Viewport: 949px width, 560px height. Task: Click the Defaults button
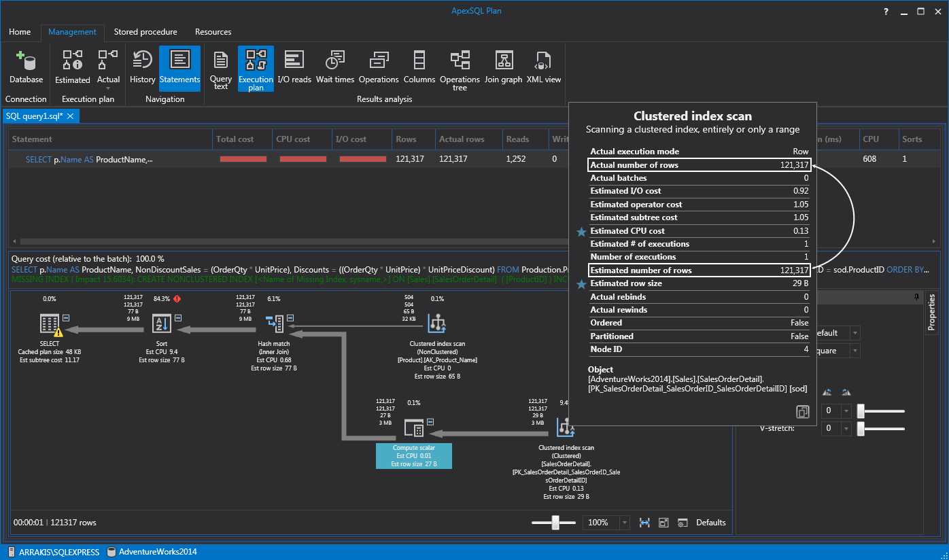(x=711, y=523)
